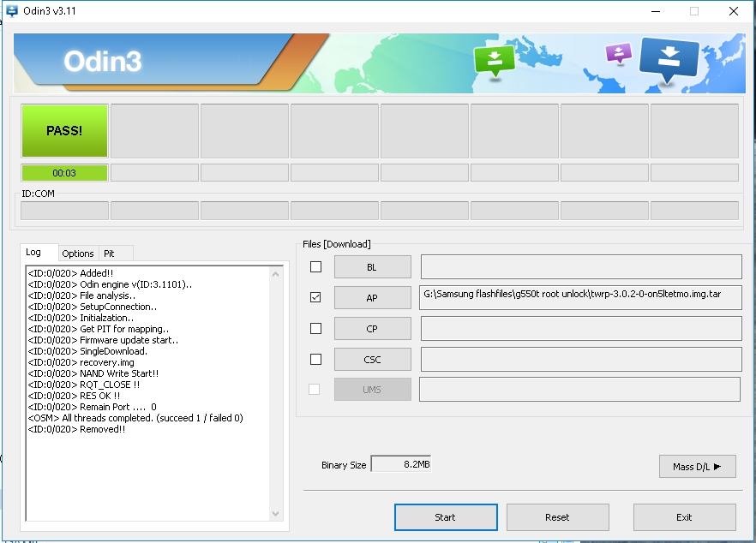Click the Start button
Viewport: 756px width, 543px height.
click(x=446, y=517)
